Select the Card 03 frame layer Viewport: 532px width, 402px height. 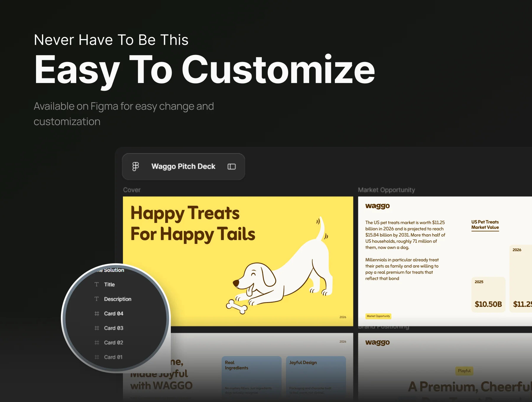click(x=113, y=328)
